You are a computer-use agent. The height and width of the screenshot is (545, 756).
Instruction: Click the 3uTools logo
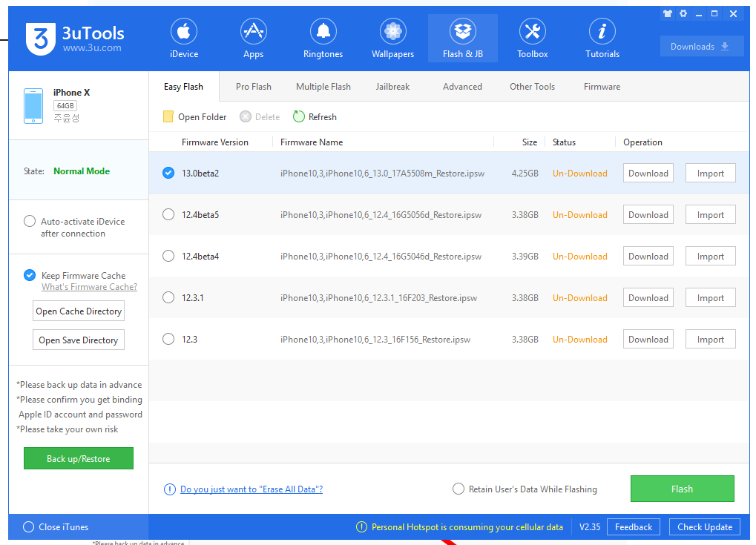tap(75, 39)
